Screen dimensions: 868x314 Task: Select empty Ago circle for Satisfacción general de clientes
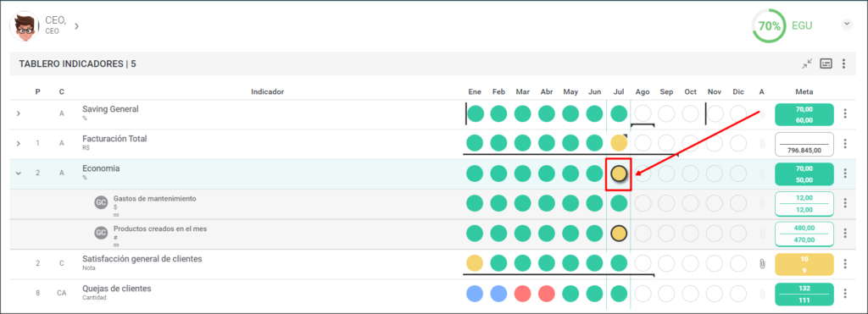point(643,263)
